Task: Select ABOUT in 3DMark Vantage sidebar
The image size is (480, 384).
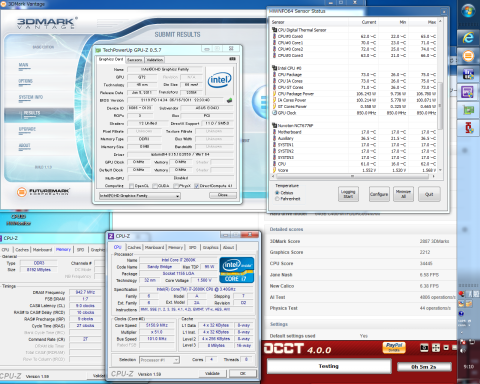Action: [x=24, y=146]
